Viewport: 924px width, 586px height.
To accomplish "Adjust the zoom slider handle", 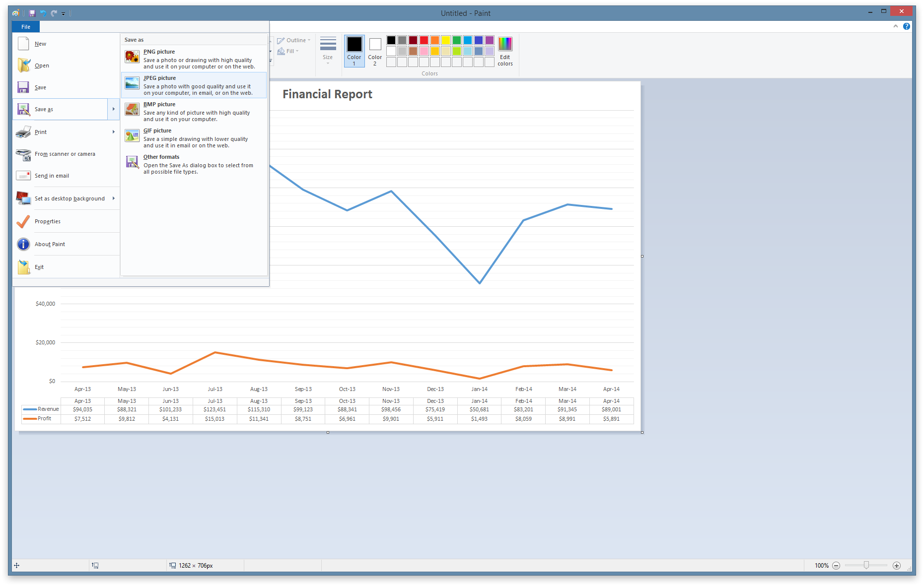I will pos(866,566).
